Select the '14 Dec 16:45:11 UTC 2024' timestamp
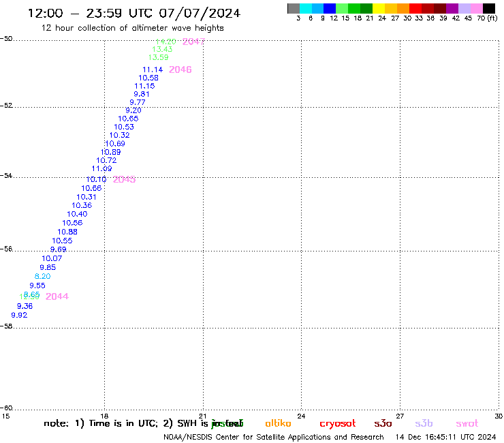The height and width of the screenshot is (443, 504). (445, 438)
